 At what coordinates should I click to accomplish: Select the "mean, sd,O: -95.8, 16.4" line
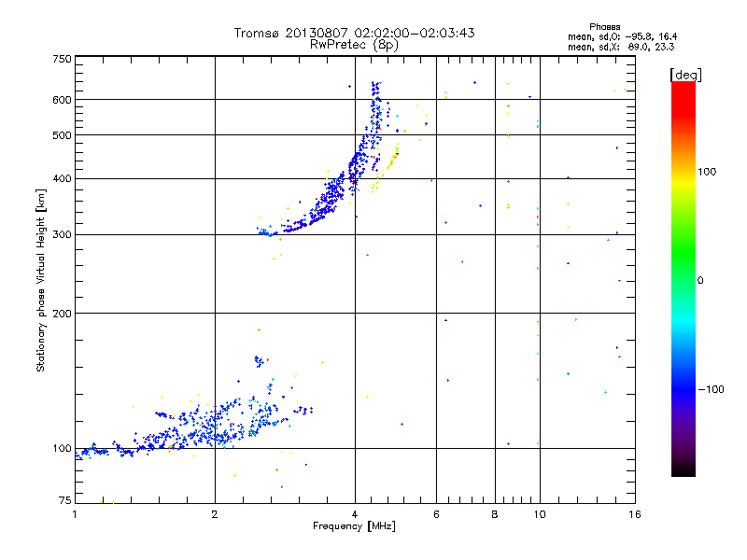(622, 36)
